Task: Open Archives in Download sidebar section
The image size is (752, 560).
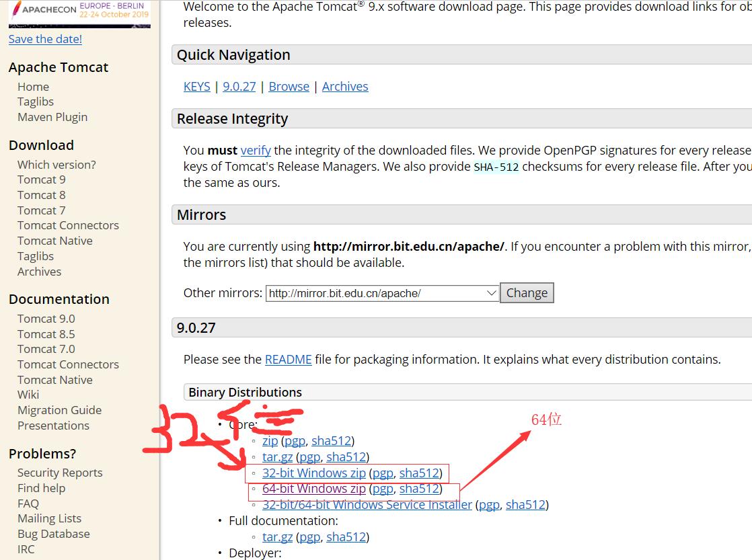Action: point(39,272)
